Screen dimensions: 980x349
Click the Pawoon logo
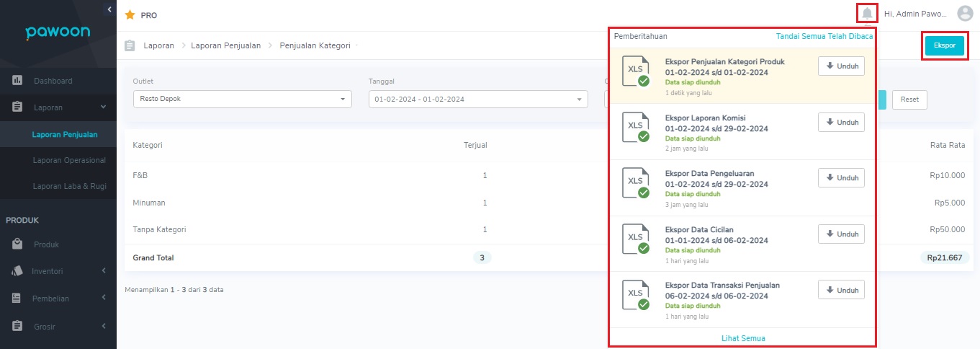(58, 33)
